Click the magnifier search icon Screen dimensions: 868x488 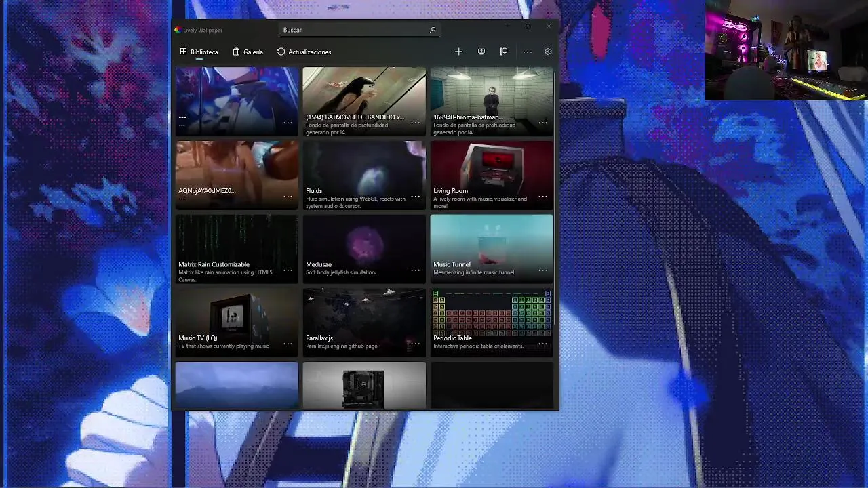coord(433,30)
